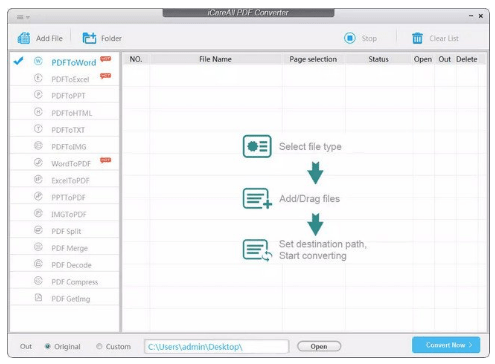Click the NO. column header
495x364 pixels.
tap(136, 59)
